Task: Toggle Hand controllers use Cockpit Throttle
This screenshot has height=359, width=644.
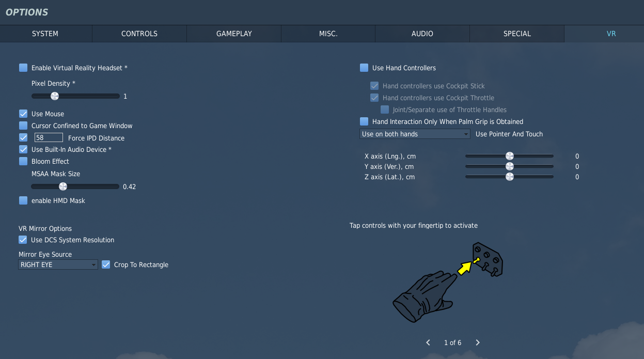Action: (374, 98)
